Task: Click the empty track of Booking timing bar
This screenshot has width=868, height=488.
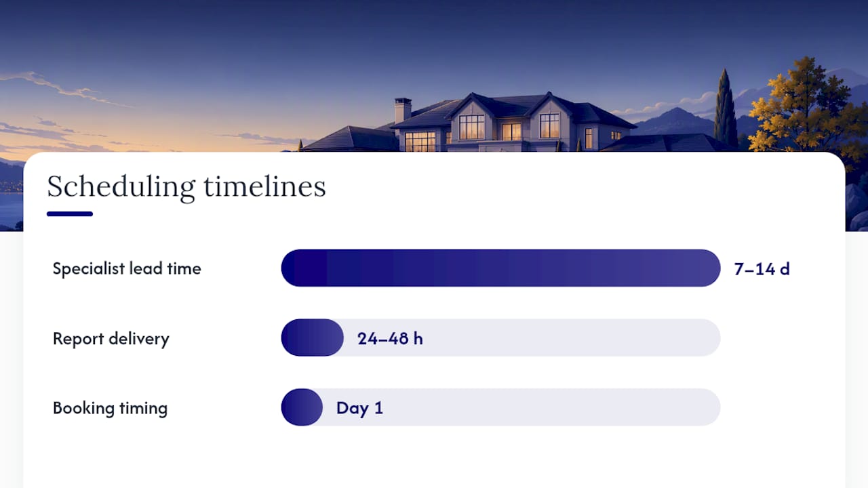Action: pos(551,407)
